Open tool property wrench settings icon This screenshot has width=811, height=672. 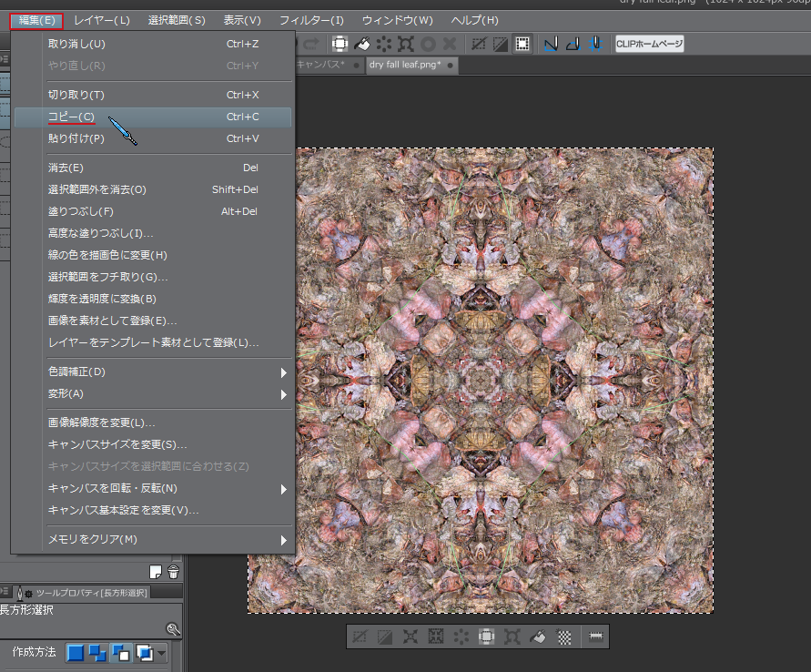[173, 629]
